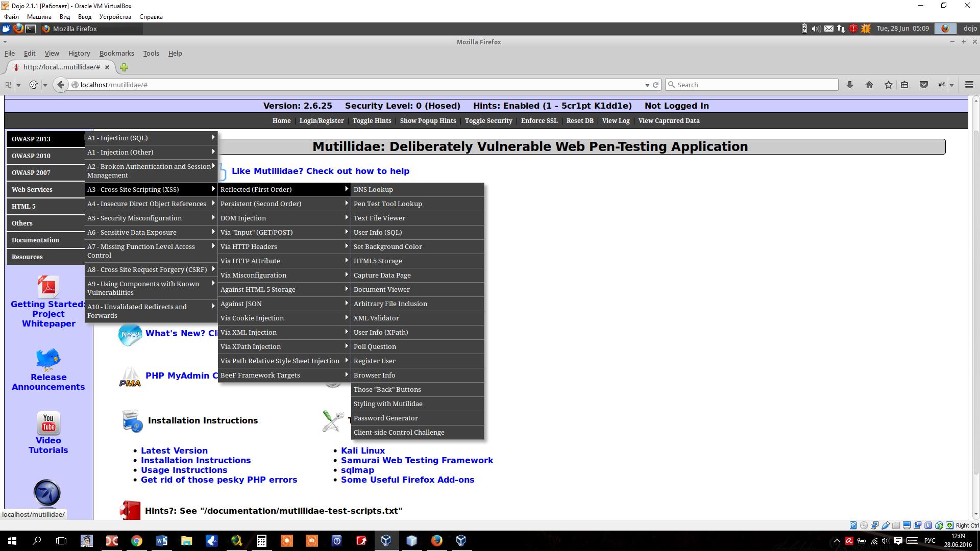Click Pocket icon in Firefox toolbar
This screenshot has width=980, height=551.
coord(923,85)
